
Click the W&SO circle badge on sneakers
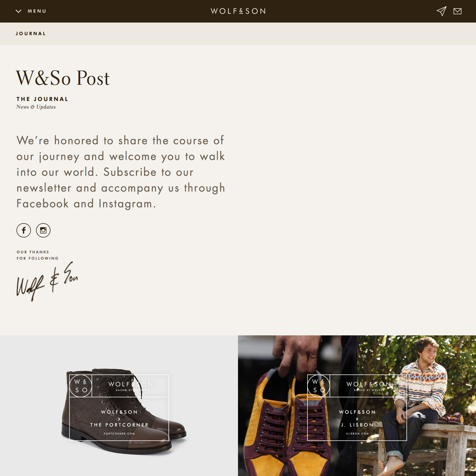318,386
